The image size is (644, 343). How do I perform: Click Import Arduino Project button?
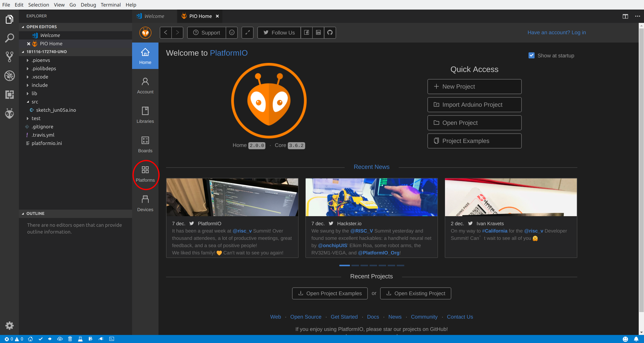pos(474,105)
